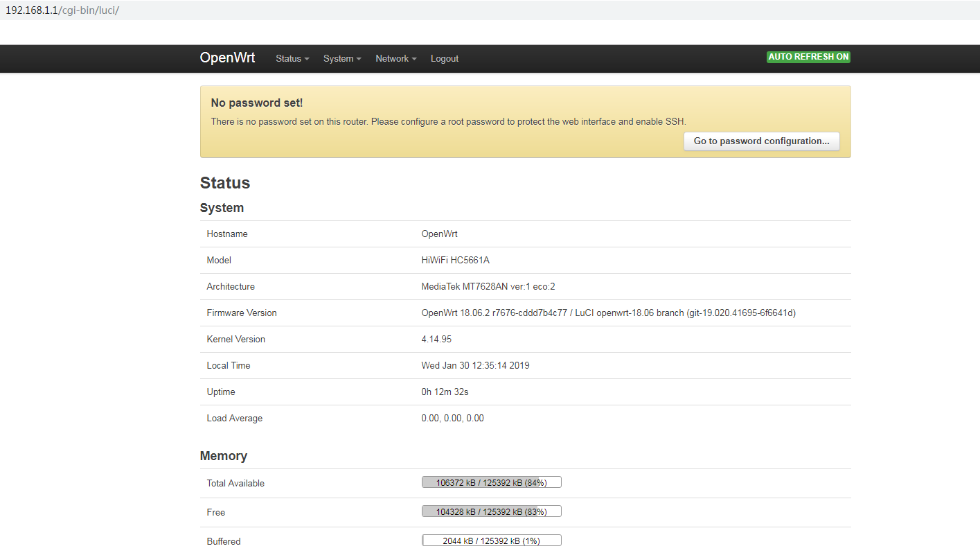Click the 'Kernel Version' row label
The width and height of the screenshot is (980, 553).
click(236, 340)
